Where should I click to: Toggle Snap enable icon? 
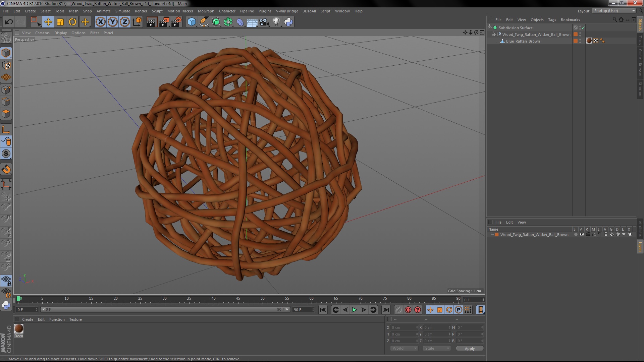6,154
